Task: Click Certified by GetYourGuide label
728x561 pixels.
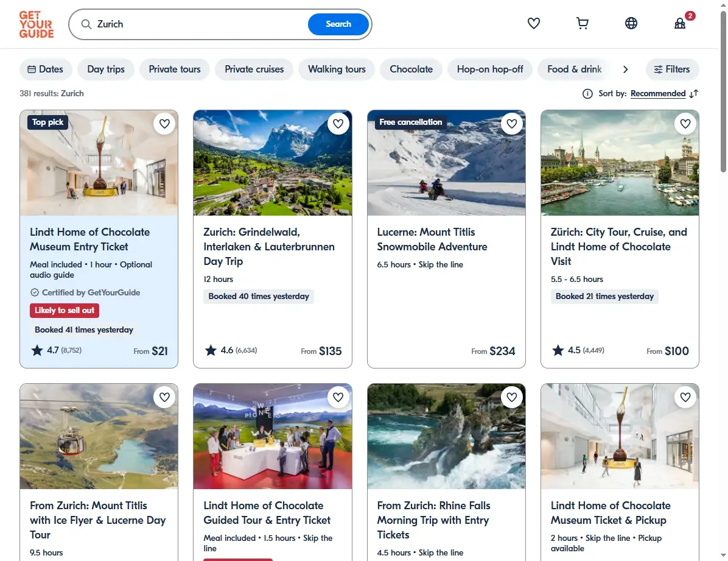Action: click(x=85, y=292)
